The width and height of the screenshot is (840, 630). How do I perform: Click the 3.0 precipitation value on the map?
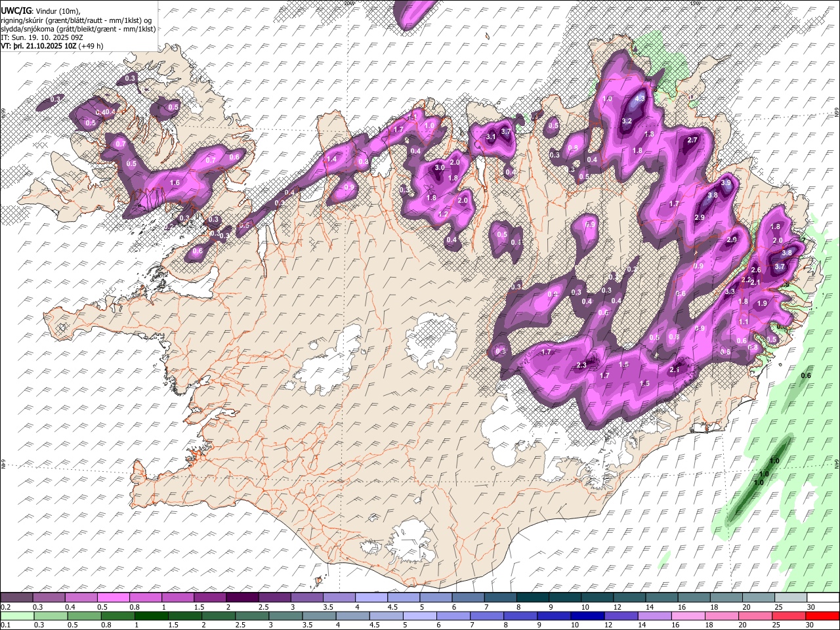[x=440, y=168]
